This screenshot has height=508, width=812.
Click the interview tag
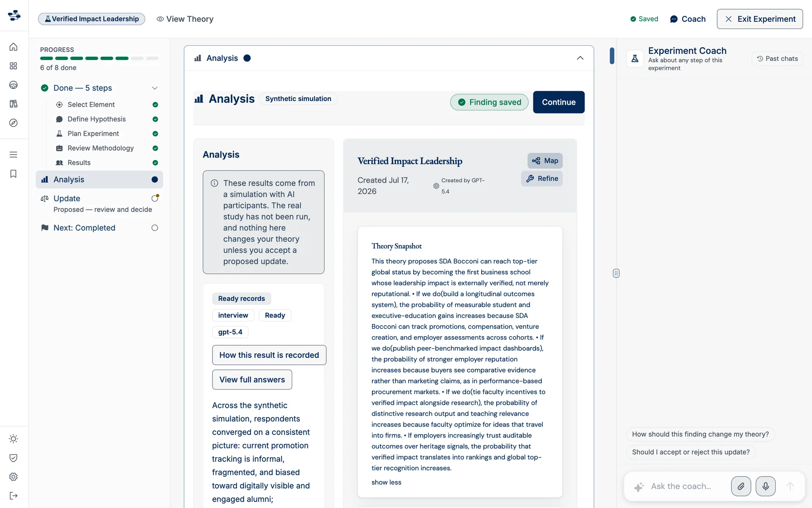pos(233,315)
